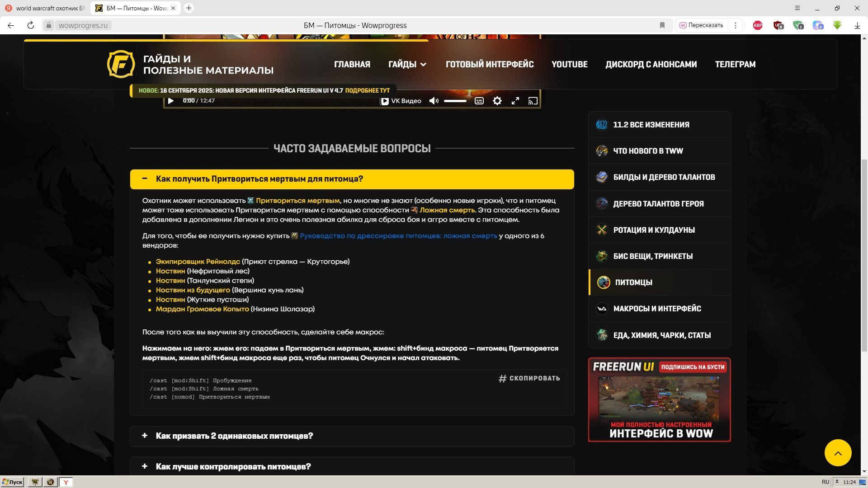Open Экипировщик Рейнолдс vendor link
Image resolution: width=868 pixels, height=488 pixels.
tap(198, 262)
